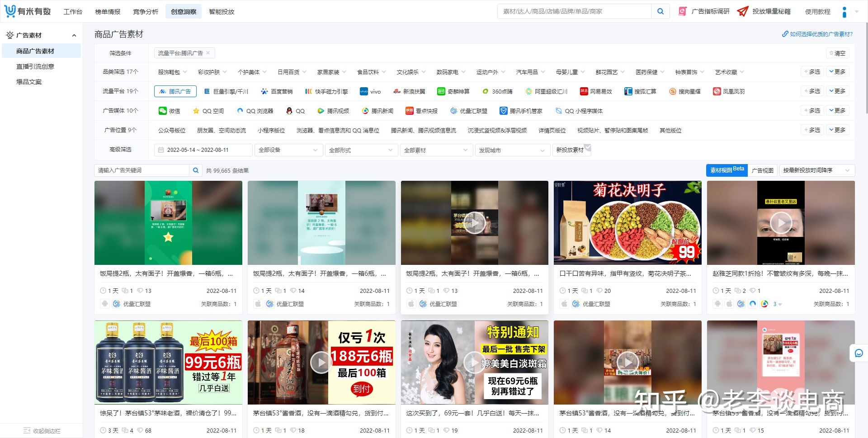Enable 多选 for 流量平台 row
The width and height of the screenshot is (868, 438).
(x=812, y=91)
